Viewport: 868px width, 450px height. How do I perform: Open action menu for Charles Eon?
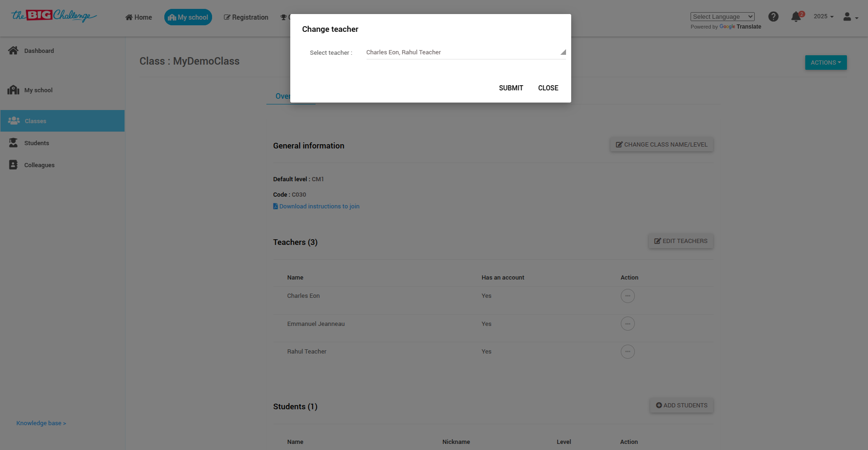point(627,296)
